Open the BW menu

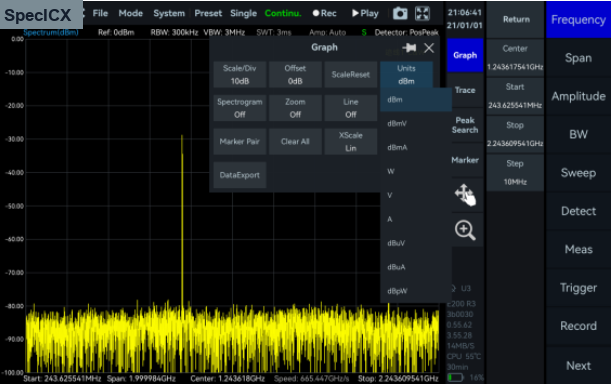[x=578, y=134]
